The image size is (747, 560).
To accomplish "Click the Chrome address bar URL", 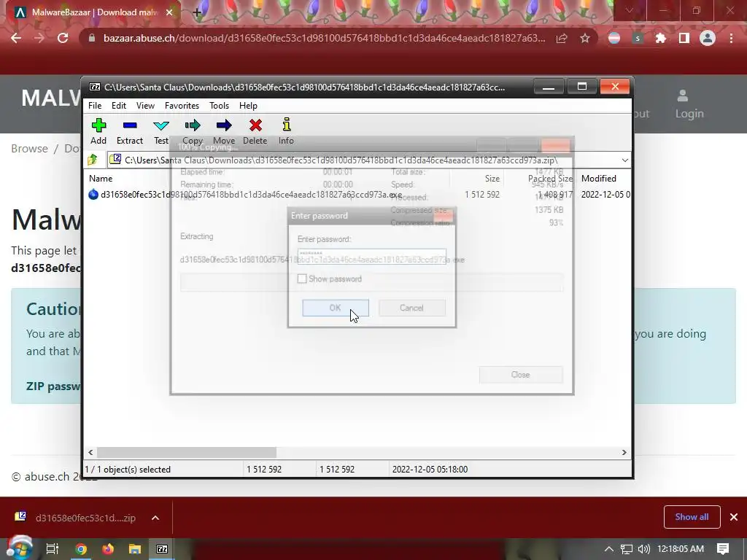I will [324, 38].
